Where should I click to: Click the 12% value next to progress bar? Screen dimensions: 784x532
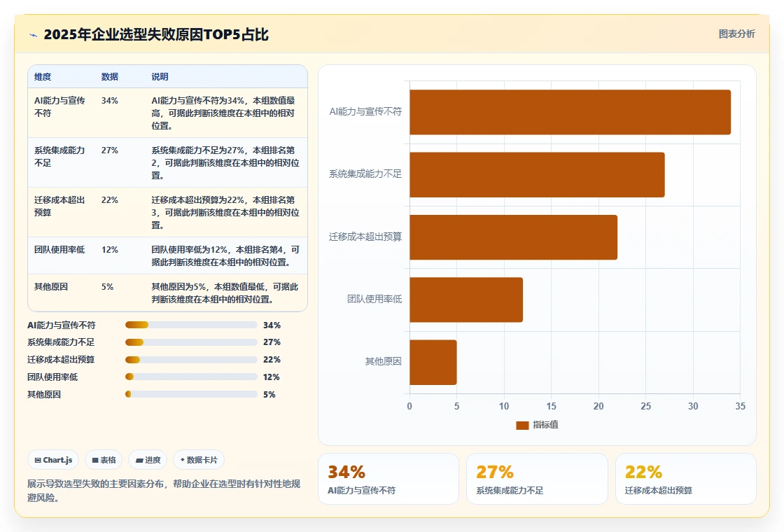(272, 377)
